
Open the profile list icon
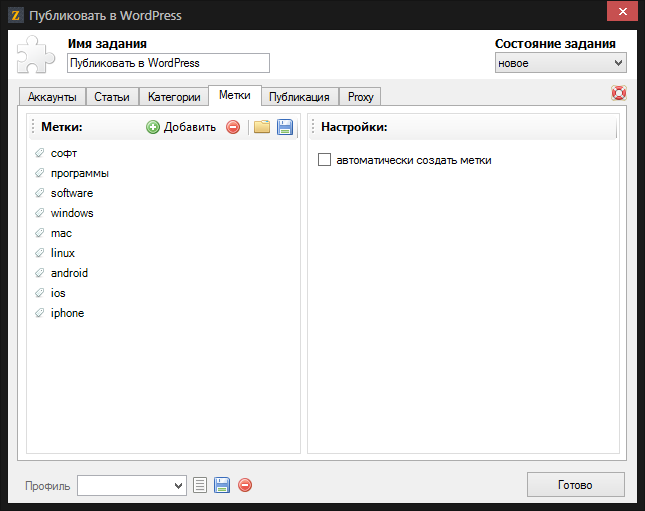200,485
